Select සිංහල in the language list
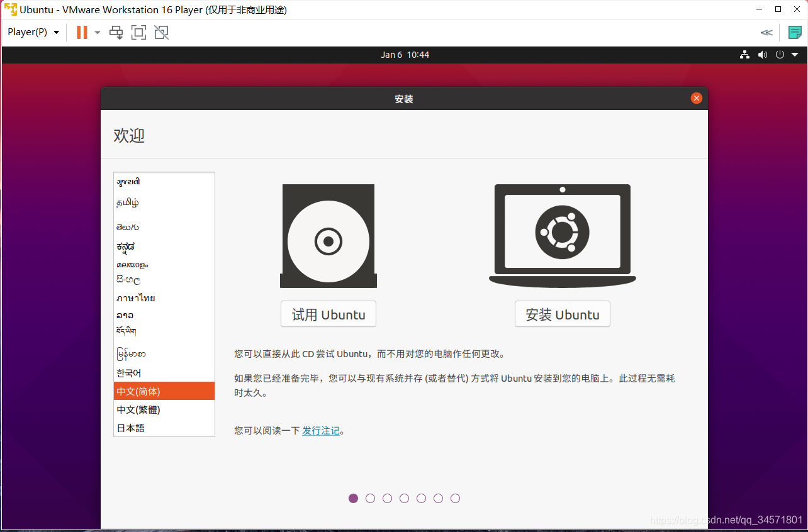808x532 pixels. tap(164, 280)
